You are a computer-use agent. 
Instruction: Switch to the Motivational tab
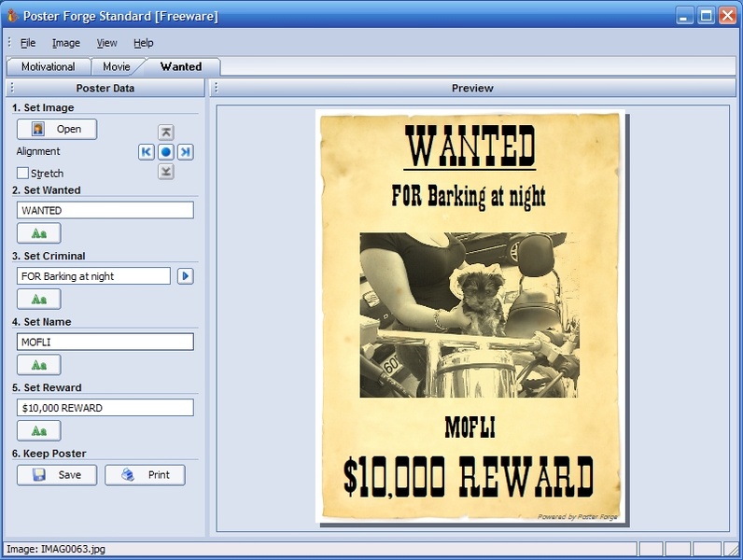coord(48,67)
